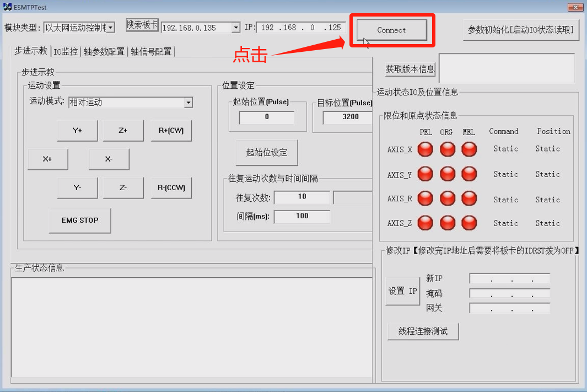Expand the 运动模式 dropdown
Image resolution: width=587 pixels, height=392 pixels.
click(x=188, y=103)
